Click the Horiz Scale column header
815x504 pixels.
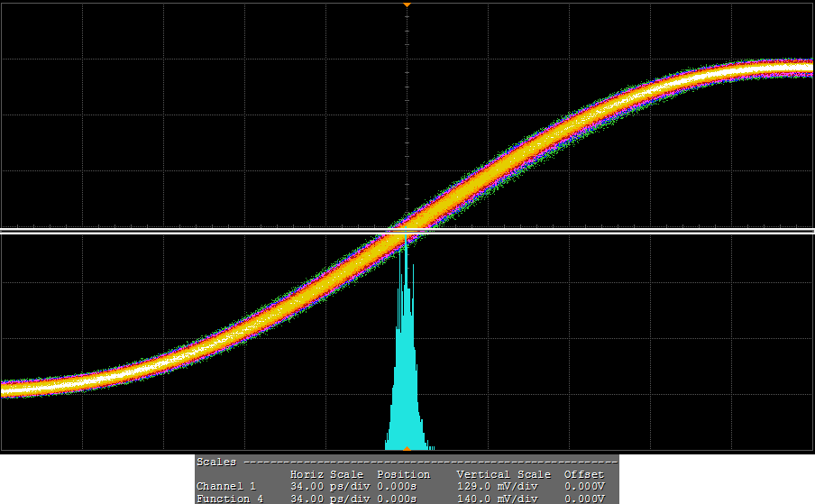[x=326, y=474]
